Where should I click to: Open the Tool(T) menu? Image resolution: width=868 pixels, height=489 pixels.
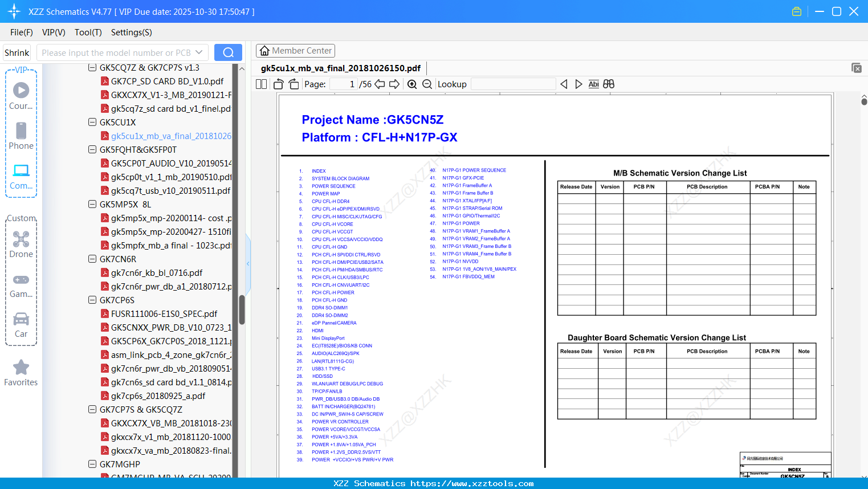pos(88,32)
